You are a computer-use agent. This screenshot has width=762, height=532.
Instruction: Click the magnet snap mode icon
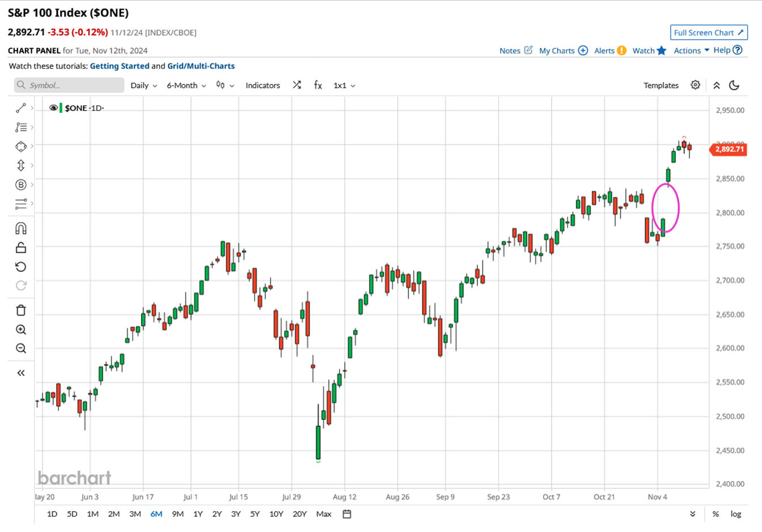(x=21, y=228)
